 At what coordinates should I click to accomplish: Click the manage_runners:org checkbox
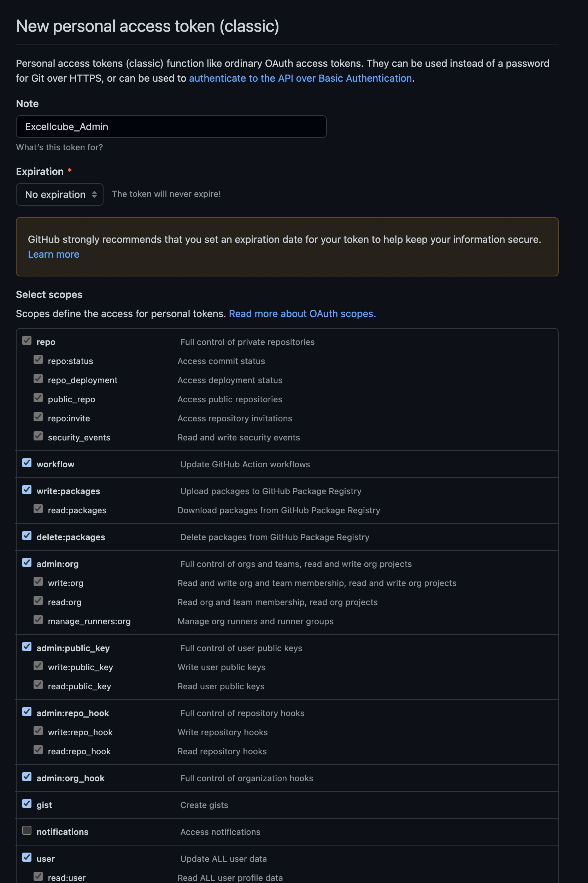click(38, 620)
